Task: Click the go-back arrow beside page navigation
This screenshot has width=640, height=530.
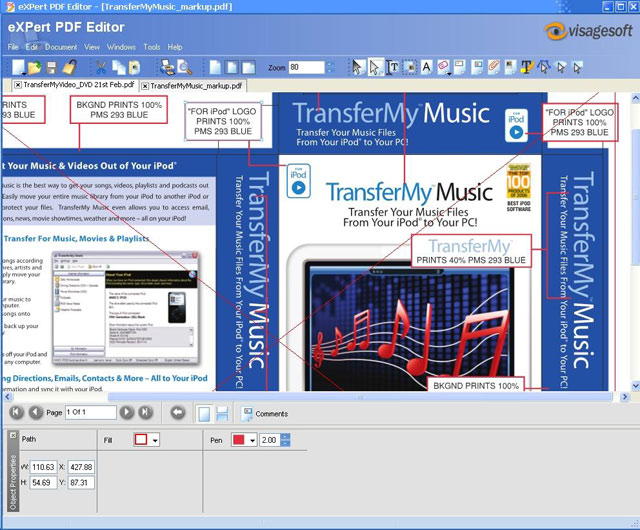Action: 177,412
